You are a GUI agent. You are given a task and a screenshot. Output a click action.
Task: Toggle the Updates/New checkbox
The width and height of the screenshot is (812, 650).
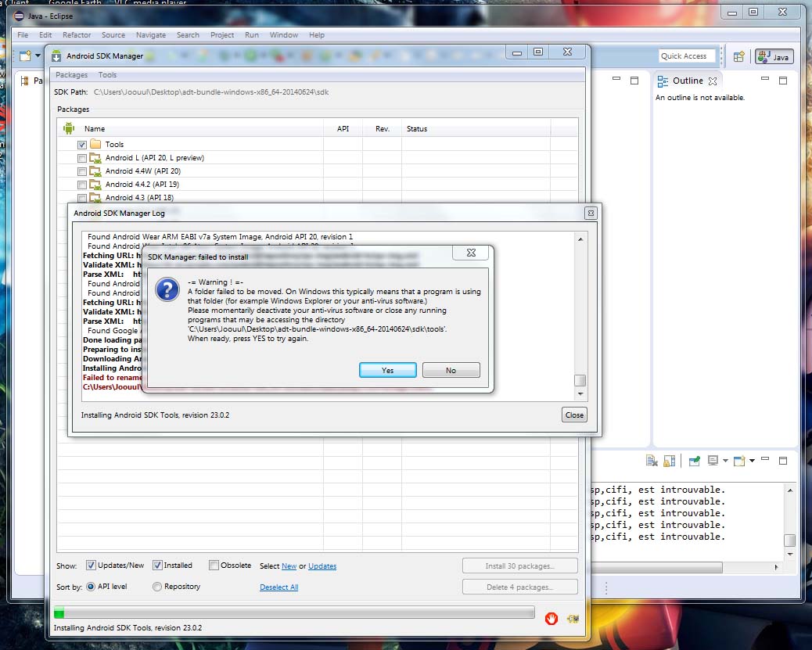91,565
